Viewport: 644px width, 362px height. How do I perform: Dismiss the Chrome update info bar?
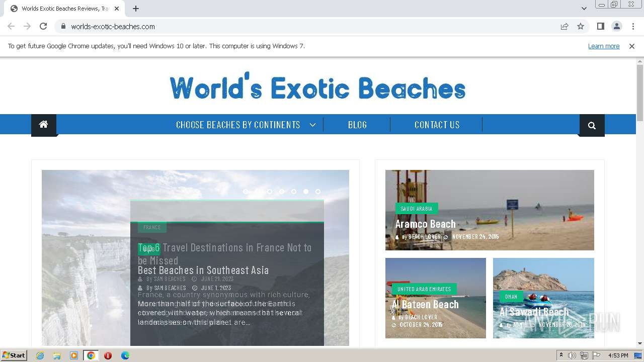pyautogui.click(x=632, y=46)
